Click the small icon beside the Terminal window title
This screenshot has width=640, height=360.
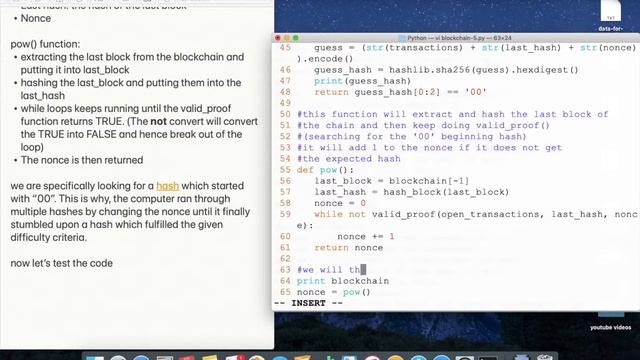pyautogui.click(x=402, y=38)
